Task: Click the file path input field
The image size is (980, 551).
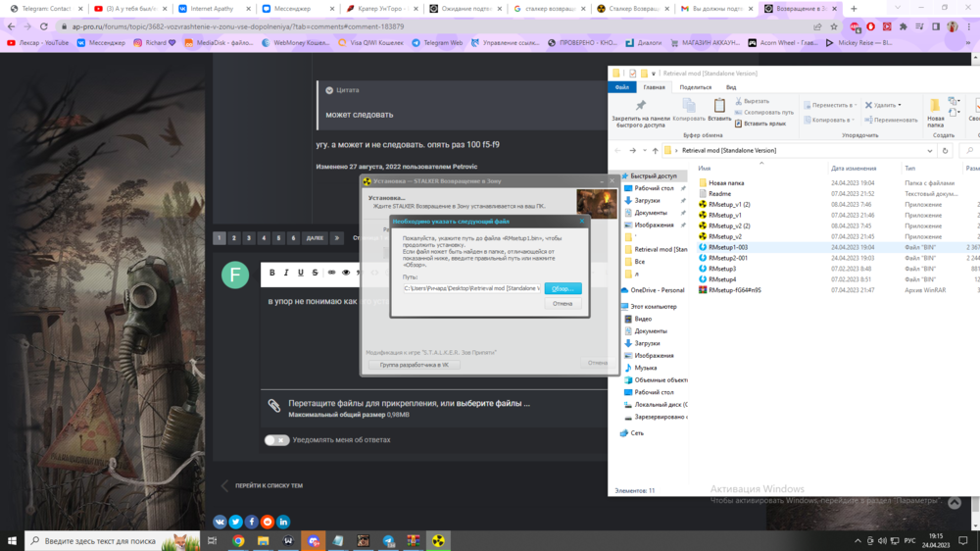Action: [471, 288]
